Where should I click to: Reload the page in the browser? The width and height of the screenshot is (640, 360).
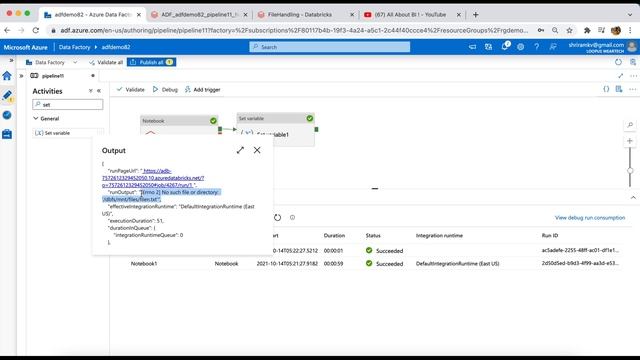pyautogui.click(x=36, y=30)
